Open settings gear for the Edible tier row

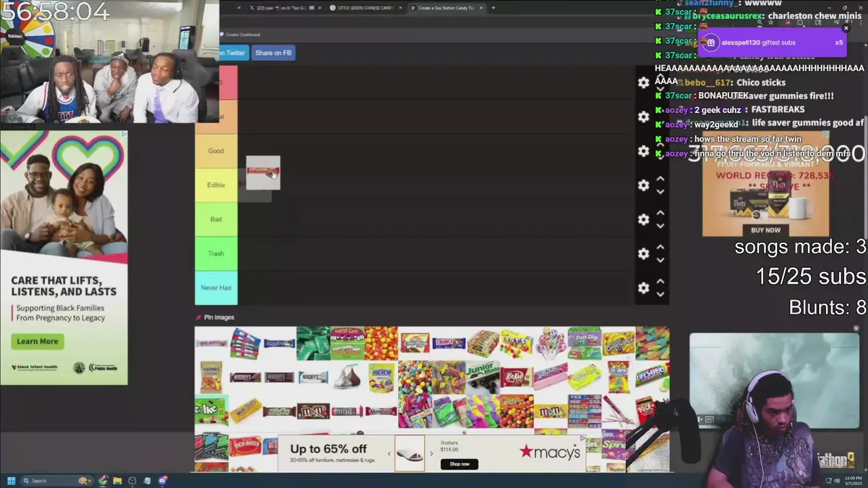[644, 185]
